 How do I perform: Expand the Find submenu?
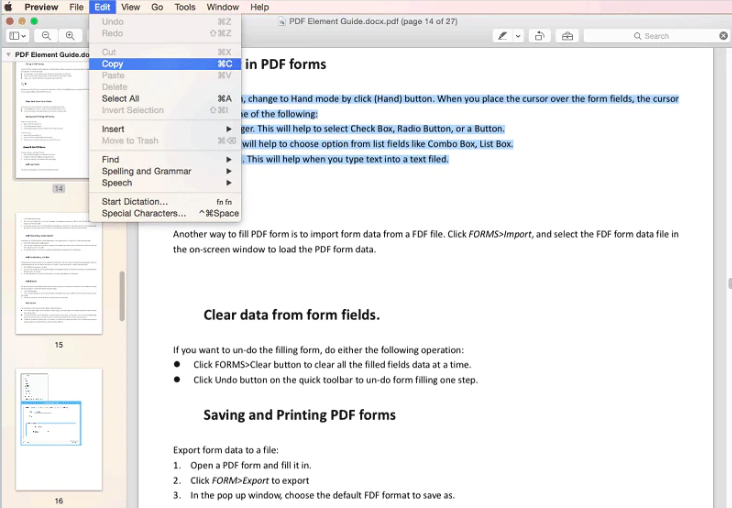165,159
